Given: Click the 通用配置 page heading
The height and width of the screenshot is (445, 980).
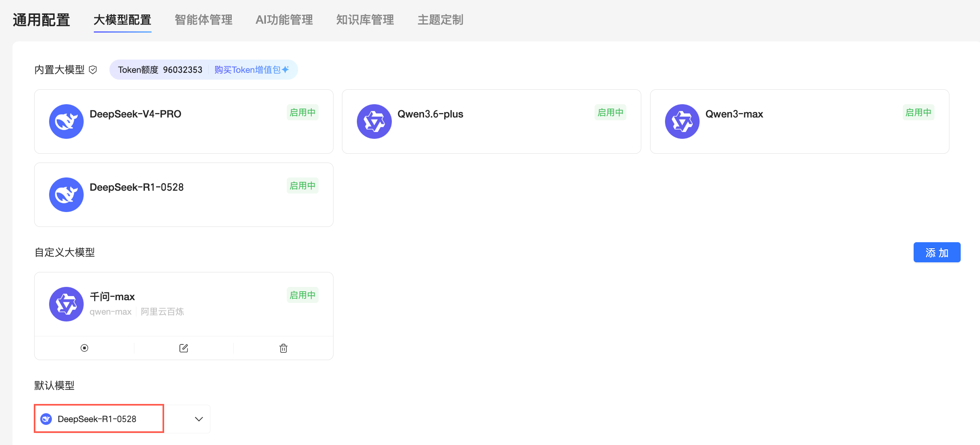Looking at the screenshot, I should 41,20.
